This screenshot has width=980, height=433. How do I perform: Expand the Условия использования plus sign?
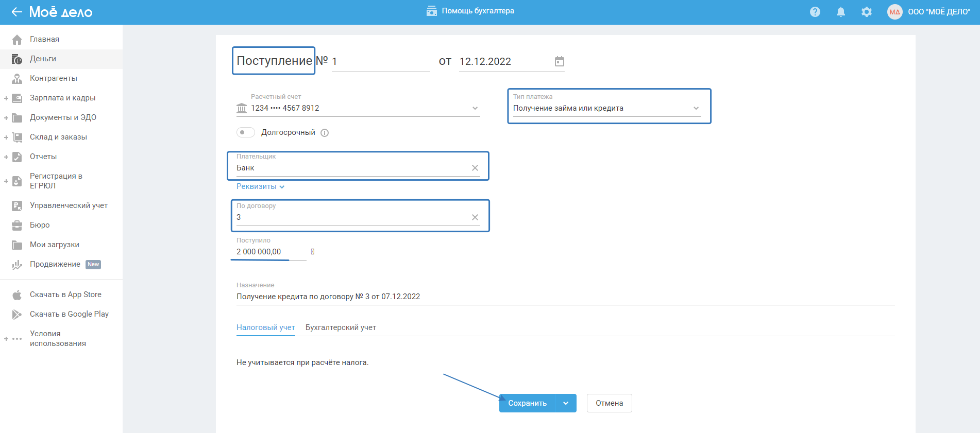click(x=6, y=339)
